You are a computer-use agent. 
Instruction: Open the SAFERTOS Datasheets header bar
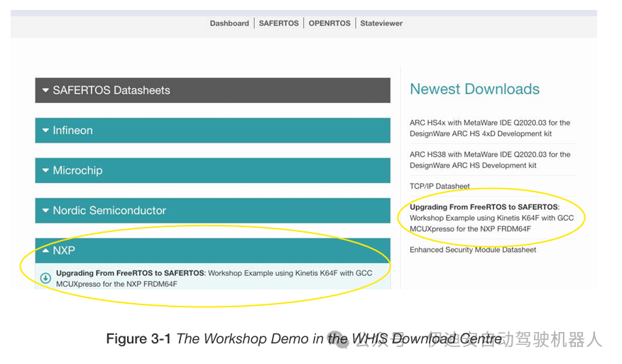click(x=212, y=90)
